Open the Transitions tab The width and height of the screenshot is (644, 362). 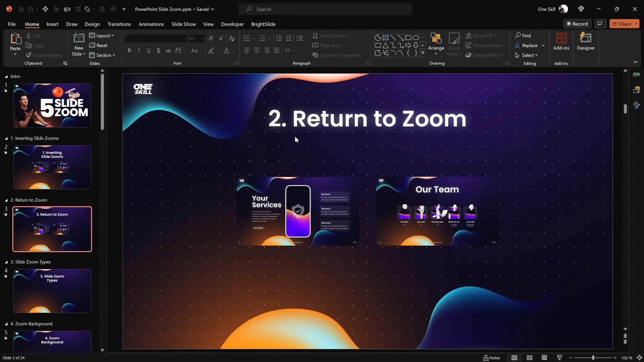pyautogui.click(x=119, y=24)
